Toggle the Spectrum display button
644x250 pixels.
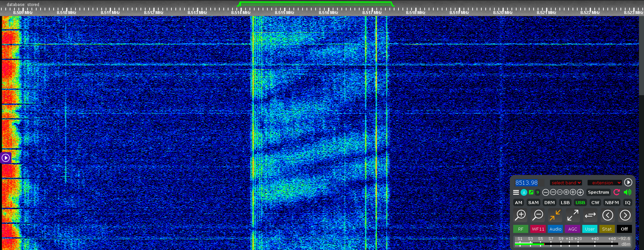598,192
